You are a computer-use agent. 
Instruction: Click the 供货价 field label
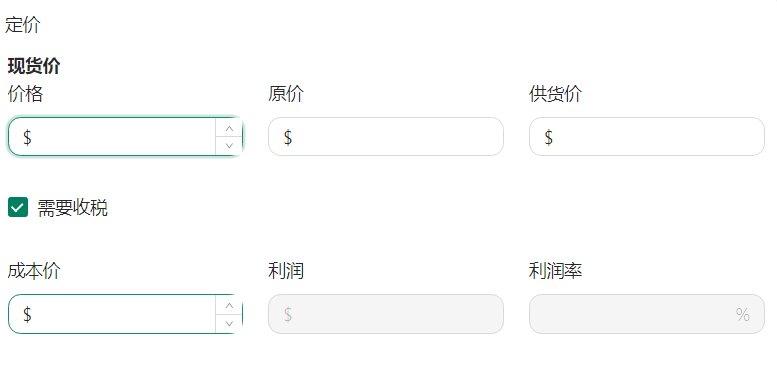click(x=555, y=94)
